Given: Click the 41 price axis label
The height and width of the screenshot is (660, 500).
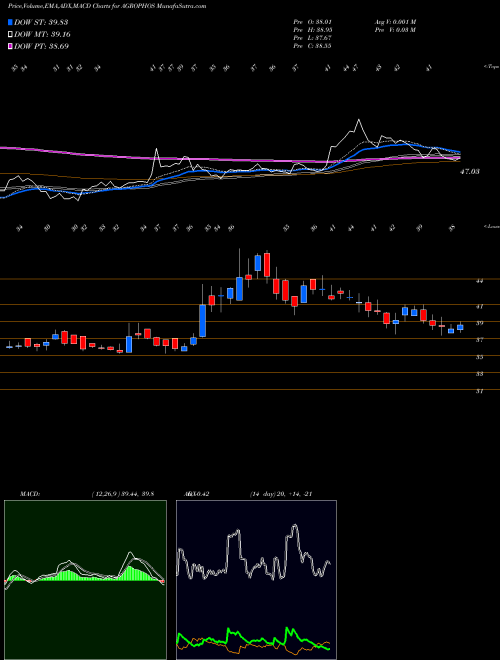Looking at the screenshot, I should (480, 307).
